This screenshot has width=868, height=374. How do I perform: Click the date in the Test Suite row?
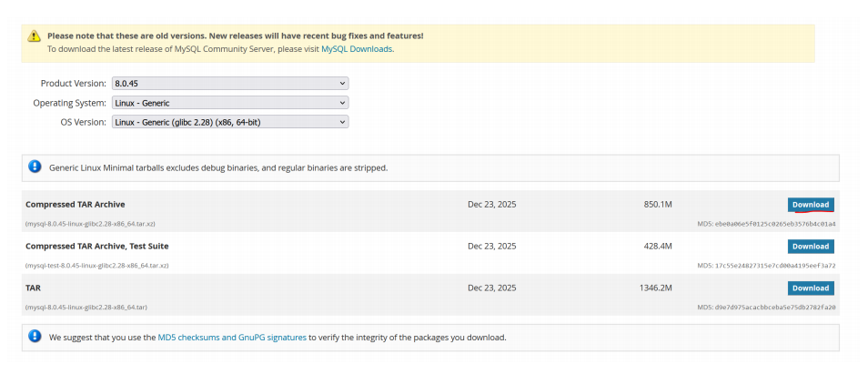pyautogui.click(x=492, y=246)
